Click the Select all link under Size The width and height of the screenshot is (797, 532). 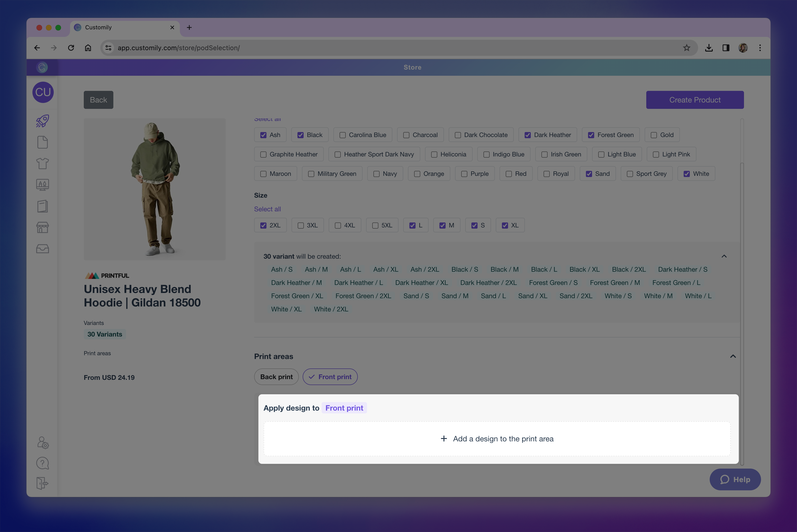click(x=267, y=209)
